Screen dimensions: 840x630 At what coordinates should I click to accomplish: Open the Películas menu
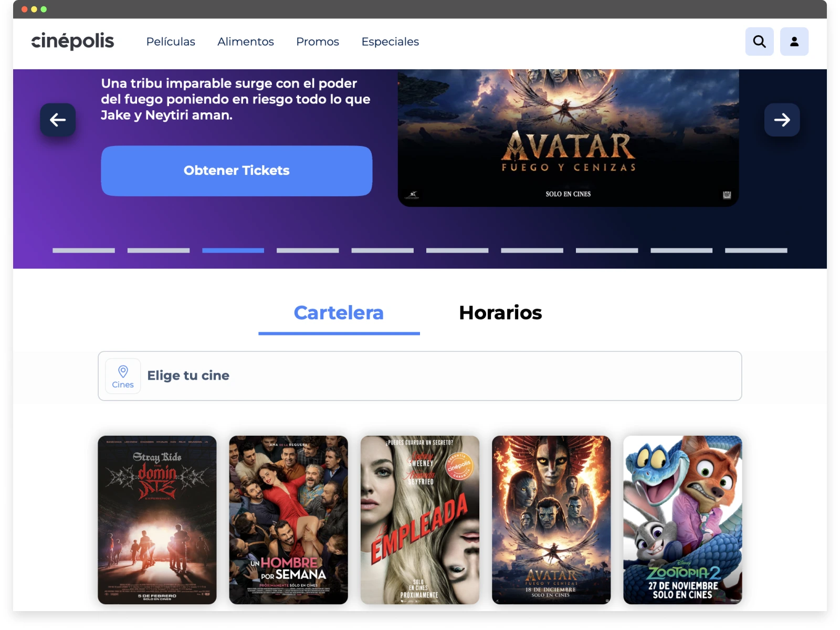tap(170, 41)
